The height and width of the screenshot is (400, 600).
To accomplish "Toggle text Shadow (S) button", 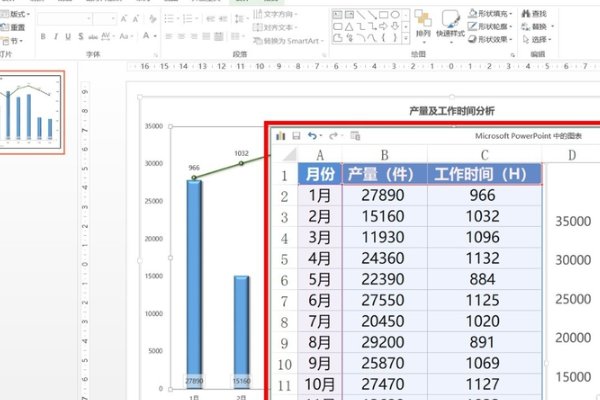I will tap(81, 36).
